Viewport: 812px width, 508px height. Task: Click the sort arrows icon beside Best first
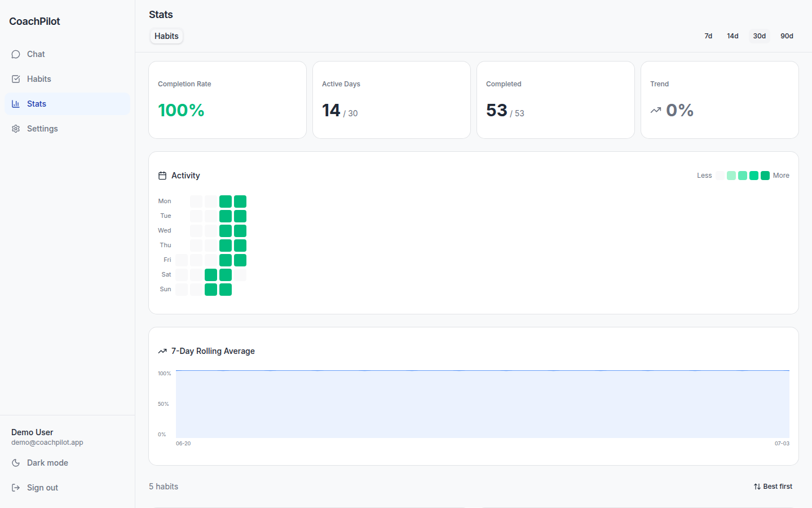coord(757,487)
